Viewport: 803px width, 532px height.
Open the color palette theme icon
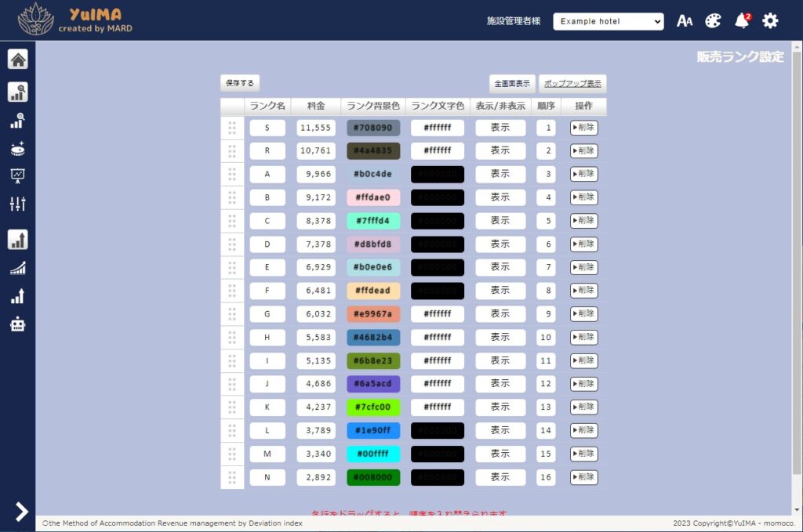pos(713,21)
